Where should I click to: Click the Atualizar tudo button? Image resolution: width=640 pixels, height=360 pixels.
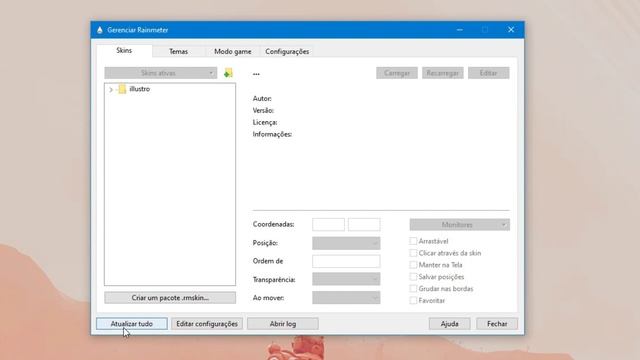(x=132, y=324)
